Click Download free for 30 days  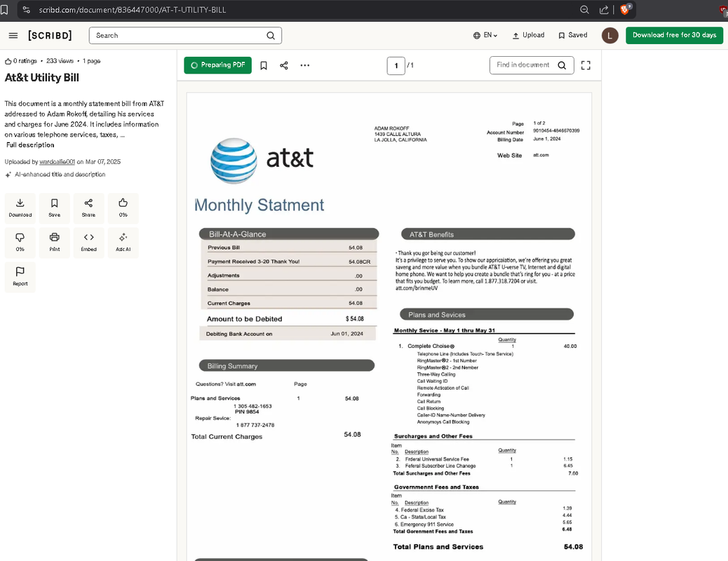click(x=674, y=35)
